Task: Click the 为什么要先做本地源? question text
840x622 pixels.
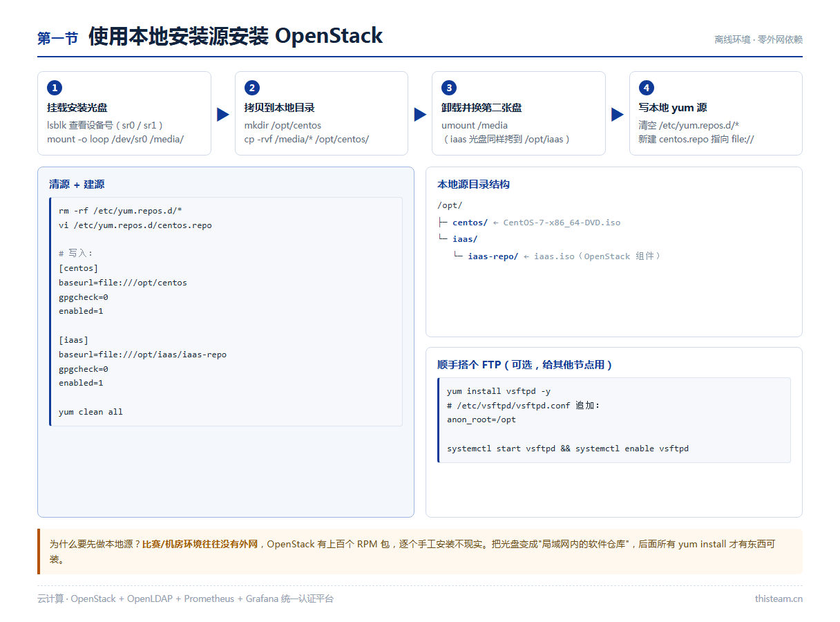Action: click(x=95, y=545)
